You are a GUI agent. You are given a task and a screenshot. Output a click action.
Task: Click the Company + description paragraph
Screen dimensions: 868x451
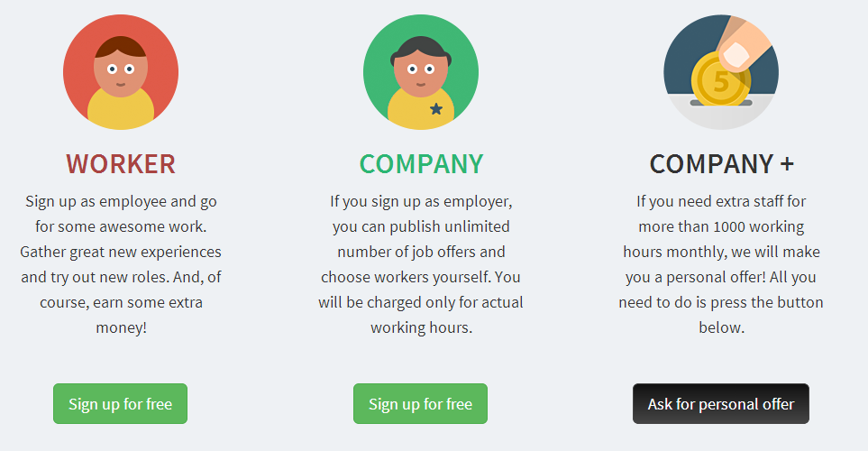(x=721, y=264)
